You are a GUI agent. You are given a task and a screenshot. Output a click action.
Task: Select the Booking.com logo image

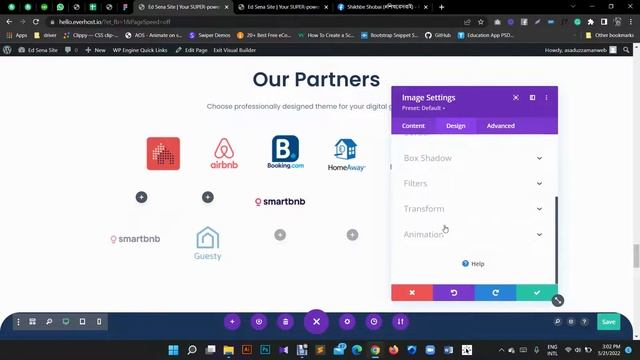coord(285,152)
